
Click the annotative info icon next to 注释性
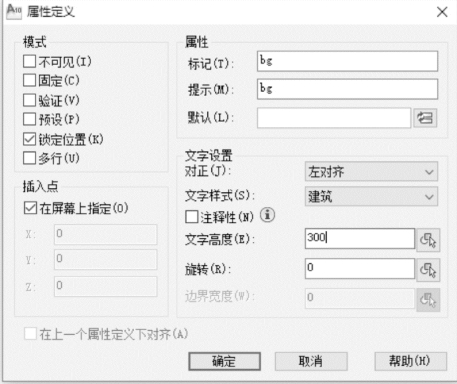click(x=267, y=215)
